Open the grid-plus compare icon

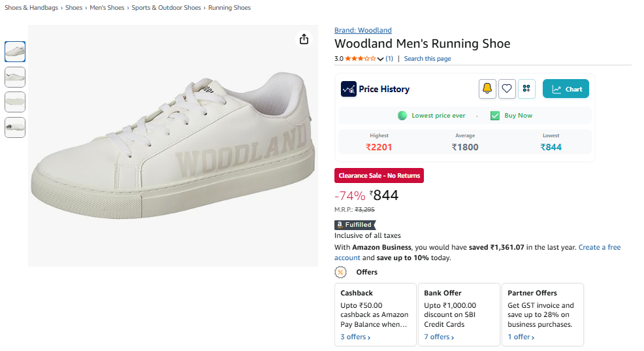[x=526, y=89]
